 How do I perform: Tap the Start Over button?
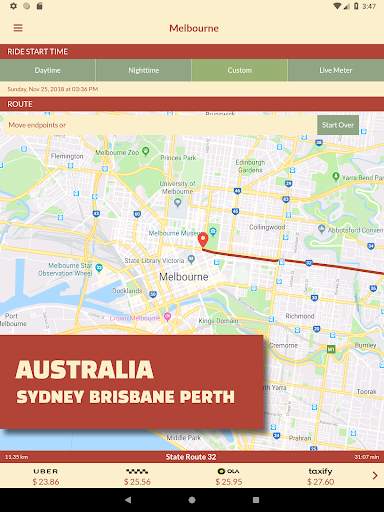338,125
